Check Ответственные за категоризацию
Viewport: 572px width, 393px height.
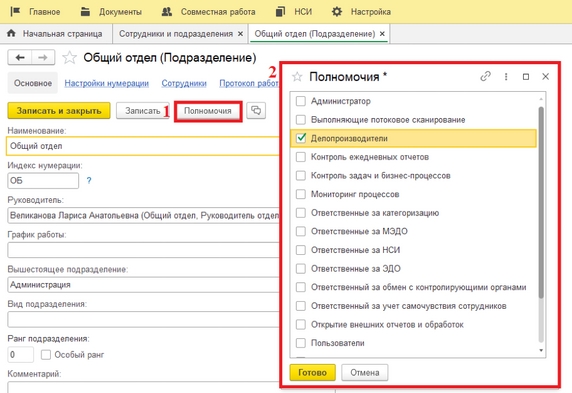[x=301, y=213]
